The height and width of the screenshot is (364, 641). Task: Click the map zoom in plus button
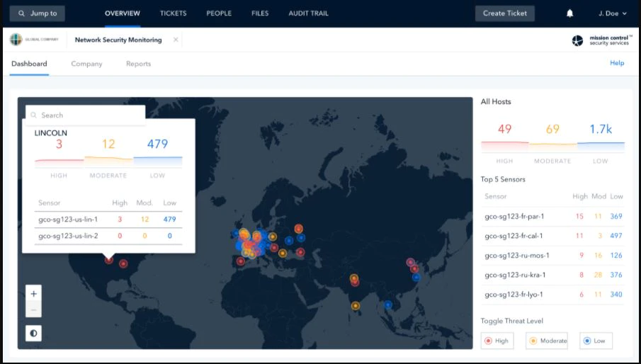pos(33,293)
